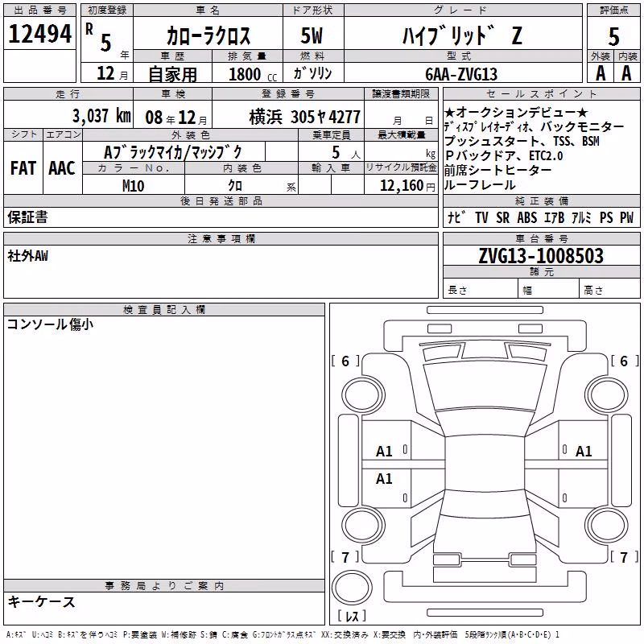Click the front-right wheel on the diagram
Screen dimensions: 644x644
(x=607, y=395)
